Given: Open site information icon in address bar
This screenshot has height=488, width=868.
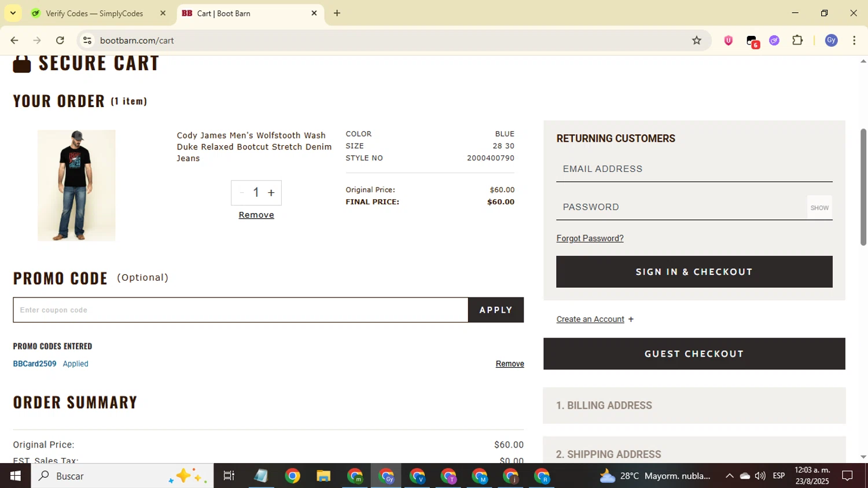Looking at the screenshot, I should (x=87, y=41).
